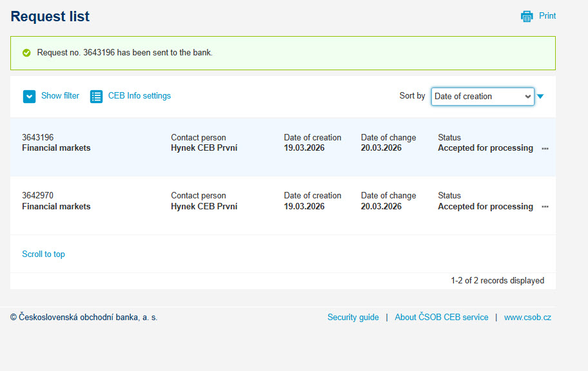The width and height of the screenshot is (588, 371).
Task: Select request row 3642970
Action: (x=283, y=205)
